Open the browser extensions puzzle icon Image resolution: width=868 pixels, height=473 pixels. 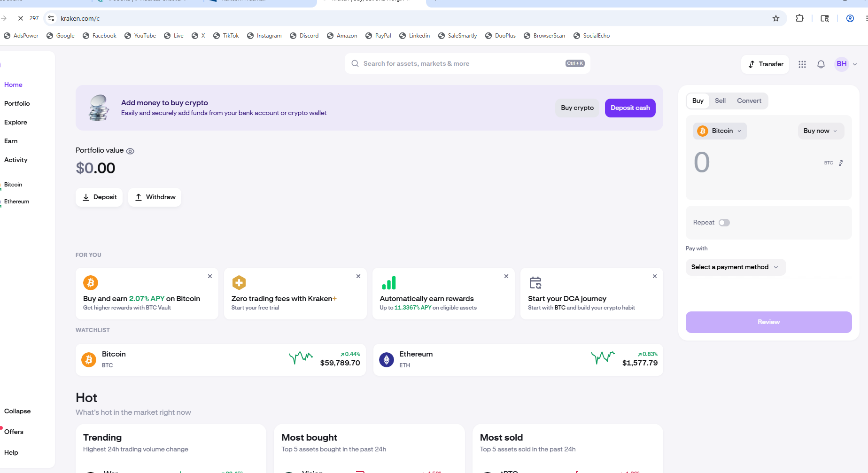tap(799, 18)
